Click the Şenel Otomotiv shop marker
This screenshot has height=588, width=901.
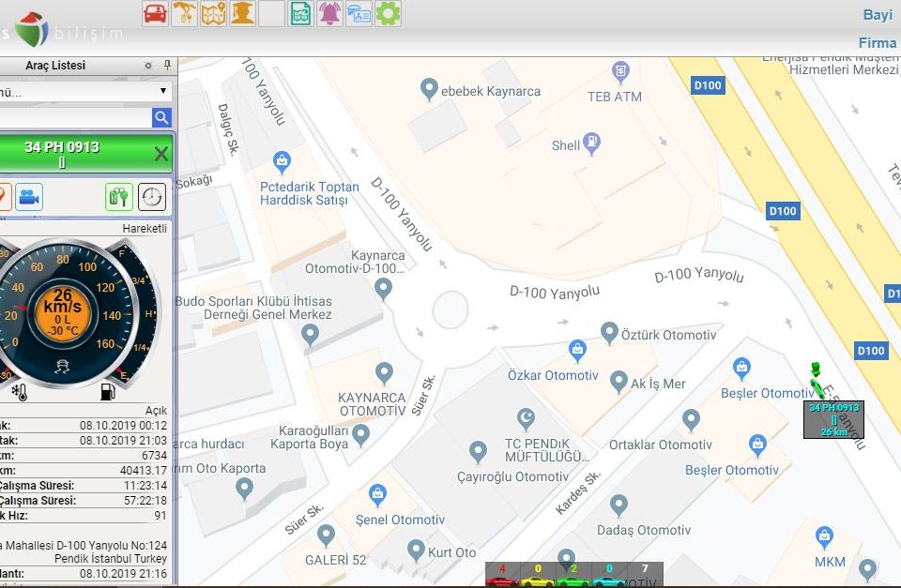[x=377, y=495]
